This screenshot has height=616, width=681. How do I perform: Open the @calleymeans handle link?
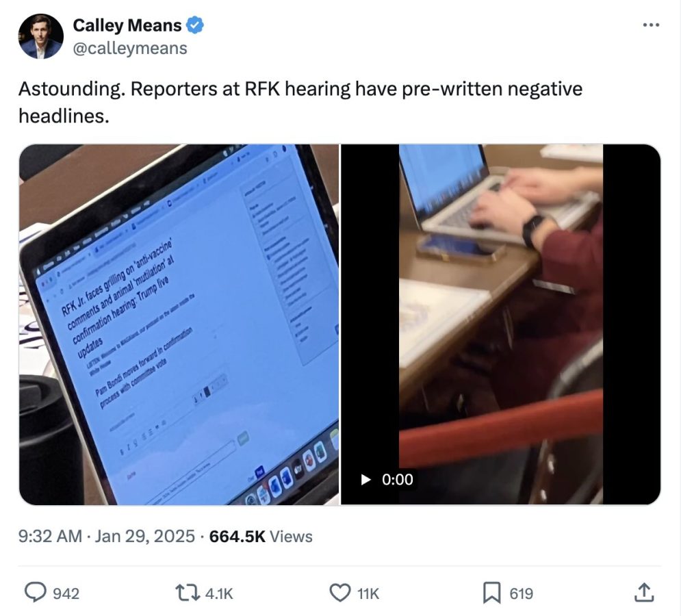coord(130,48)
